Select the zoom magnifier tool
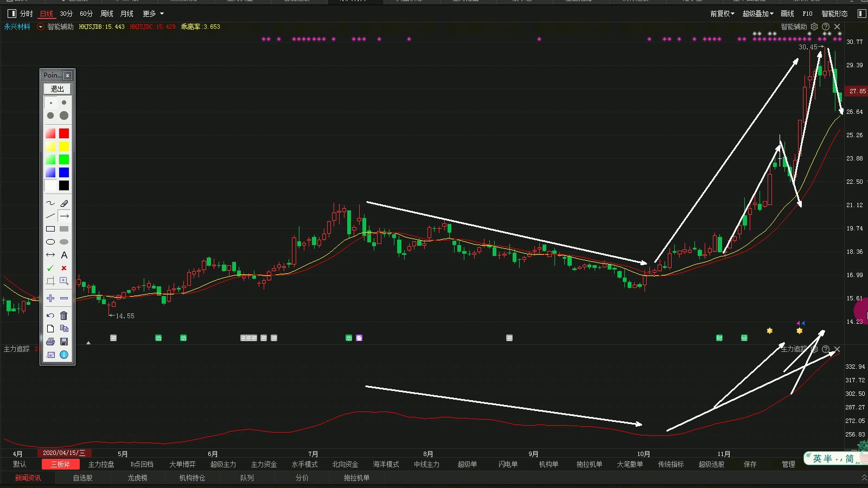Screen dimensions: 868x488 click(64, 281)
